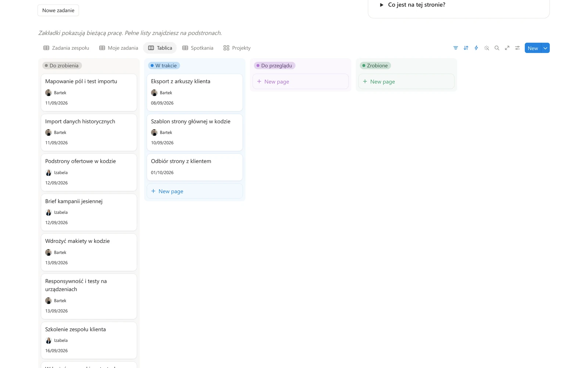Open the Spotkania tab

[x=198, y=48]
